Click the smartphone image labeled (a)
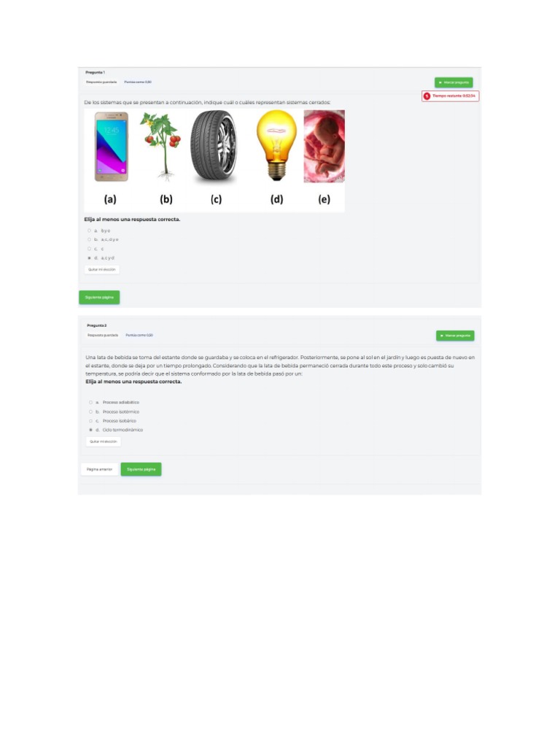This screenshot has width=560, height=747. (112, 147)
